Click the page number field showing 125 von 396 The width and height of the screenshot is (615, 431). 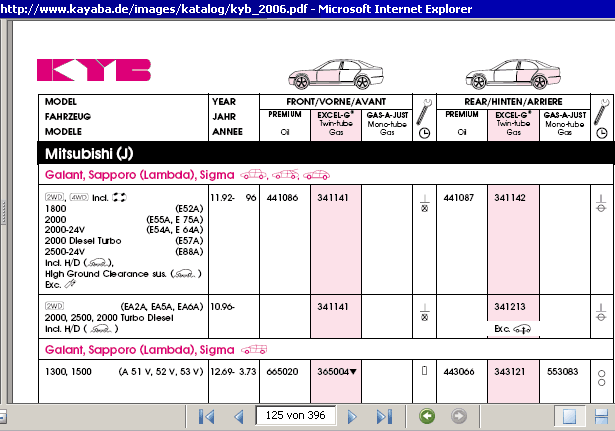pos(296,416)
